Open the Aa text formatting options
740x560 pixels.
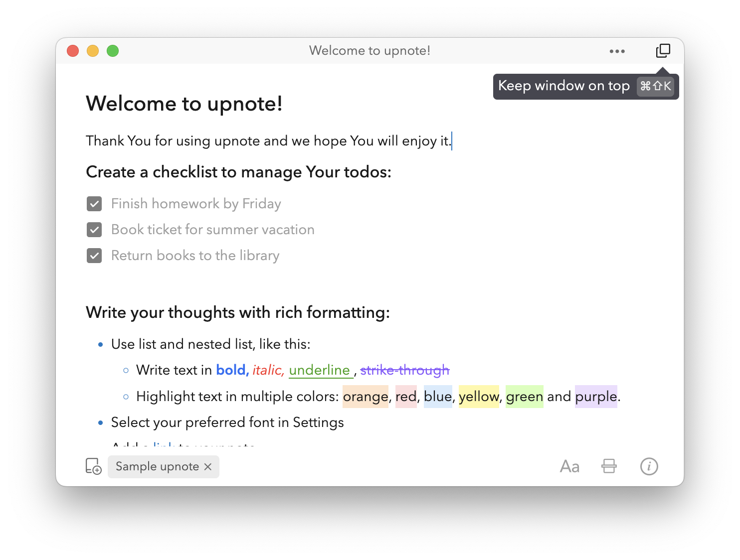click(569, 466)
